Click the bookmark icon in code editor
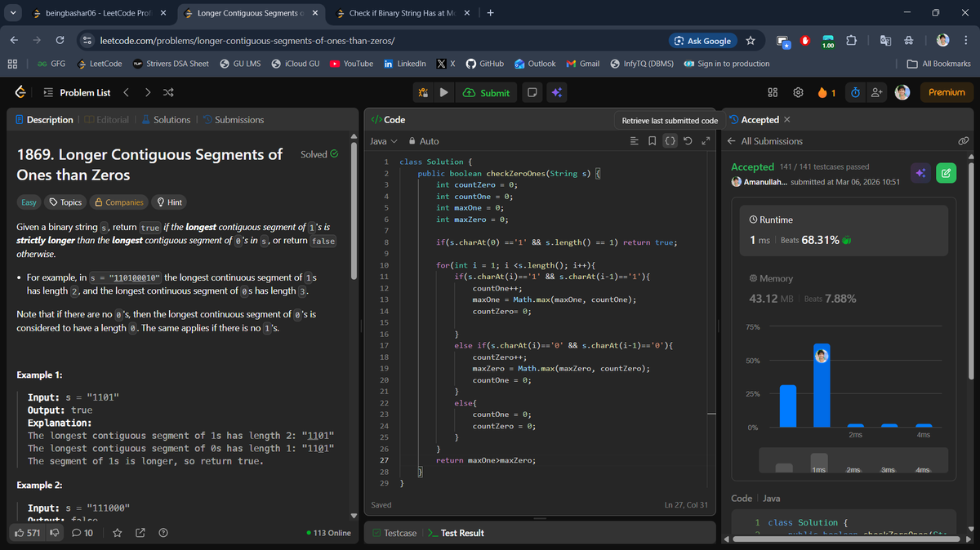Screen dimensions: 980x550 (652, 141)
